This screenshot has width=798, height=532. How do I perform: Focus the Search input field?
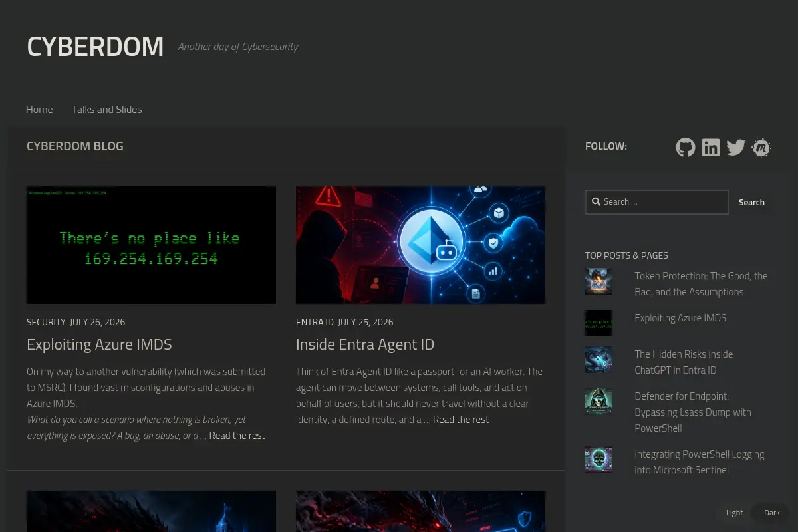click(657, 202)
